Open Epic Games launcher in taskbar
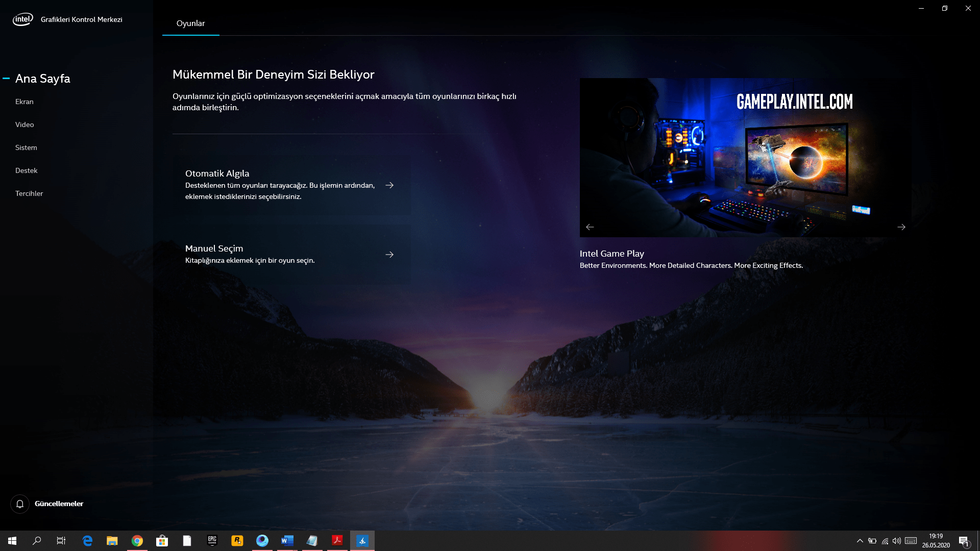 pyautogui.click(x=212, y=541)
